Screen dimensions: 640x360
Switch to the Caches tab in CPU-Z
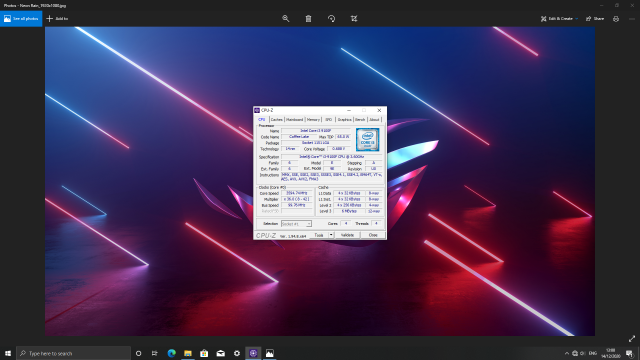276,120
